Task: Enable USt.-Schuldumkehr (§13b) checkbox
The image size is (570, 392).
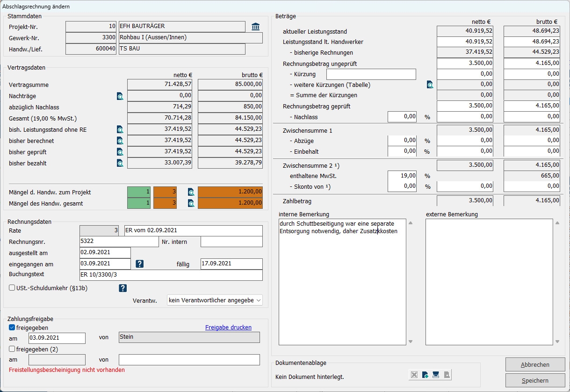Action: point(12,288)
